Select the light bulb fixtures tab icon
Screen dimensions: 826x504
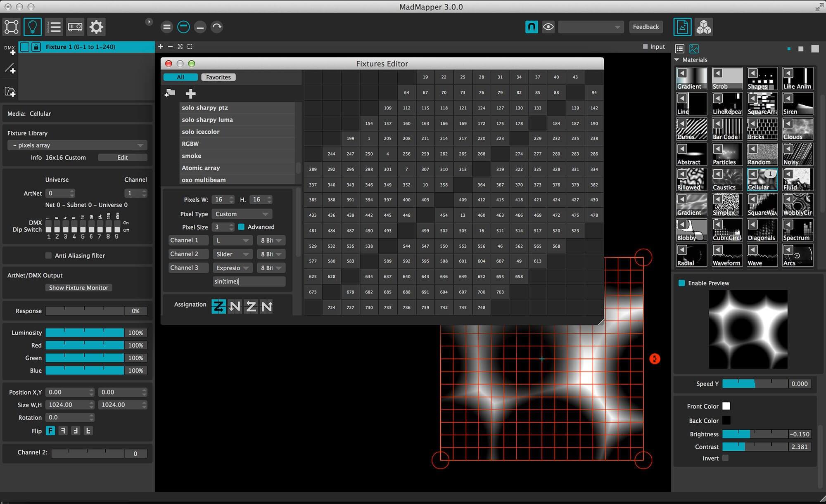point(33,27)
